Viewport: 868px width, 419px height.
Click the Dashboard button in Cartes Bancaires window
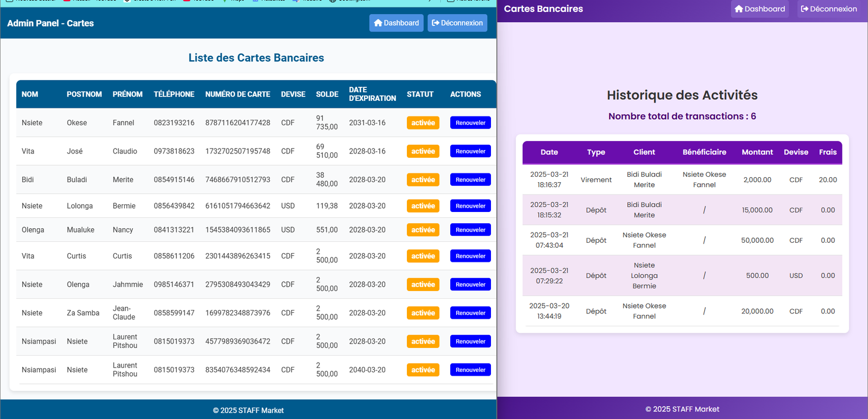tap(759, 9)
